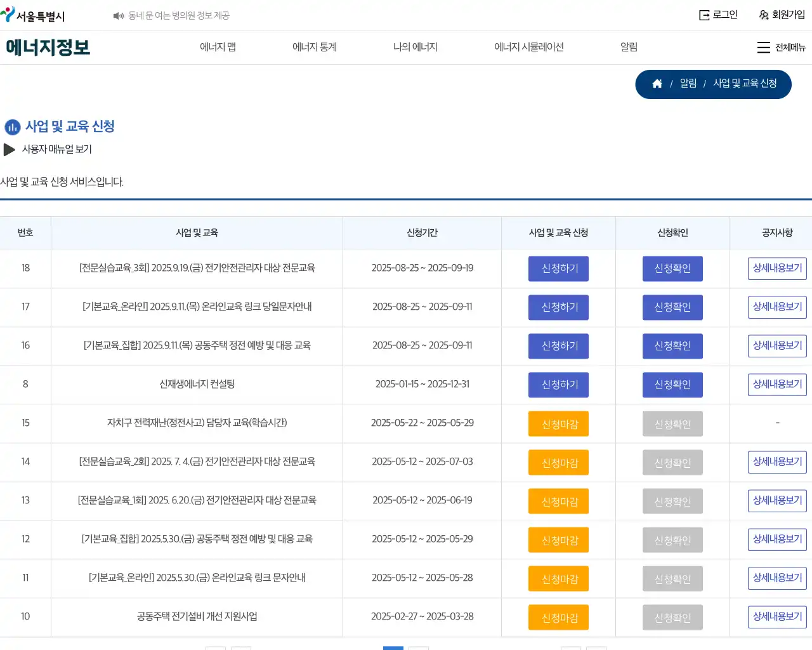Click 사업 및 교육 신청 breadcrumb item

[x=745, y=83]
